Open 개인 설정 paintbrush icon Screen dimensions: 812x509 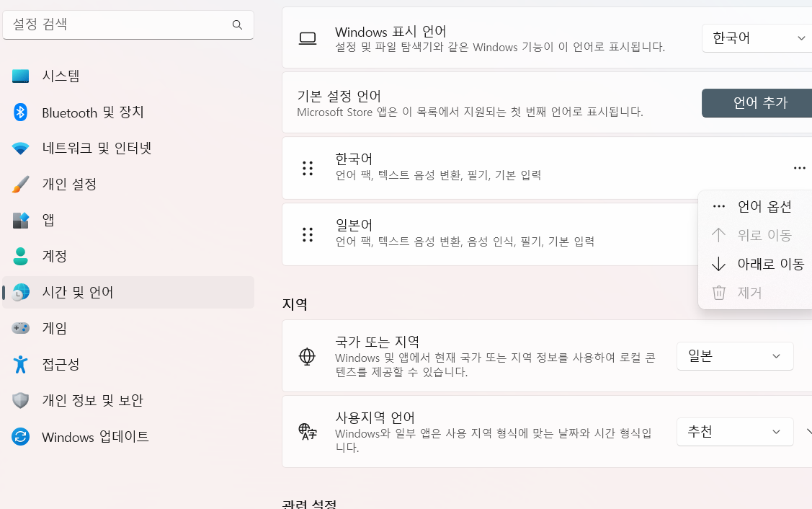(x=20, y=184)
